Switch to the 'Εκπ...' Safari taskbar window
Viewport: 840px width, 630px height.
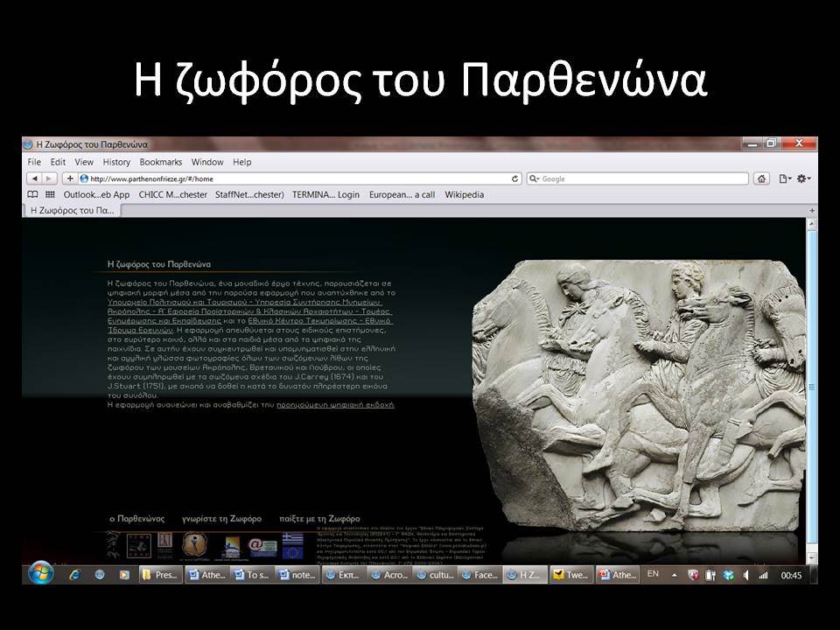coord(343,575)
